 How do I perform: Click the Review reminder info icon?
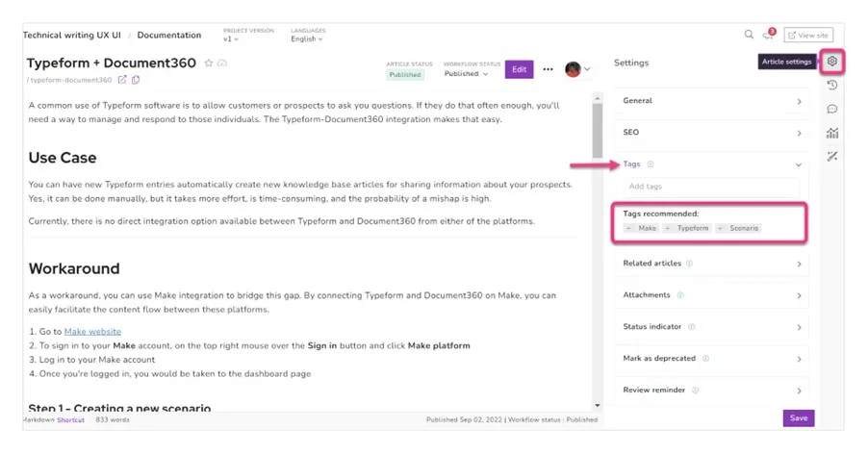[696, 390]
